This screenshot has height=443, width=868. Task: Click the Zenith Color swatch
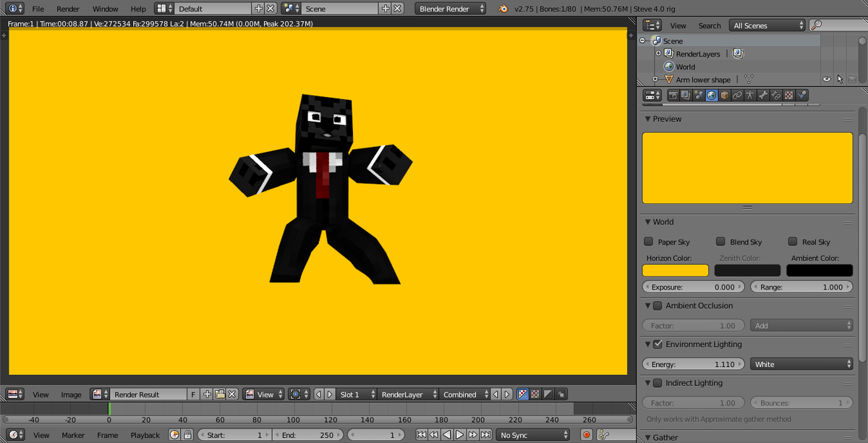[748, 270]
